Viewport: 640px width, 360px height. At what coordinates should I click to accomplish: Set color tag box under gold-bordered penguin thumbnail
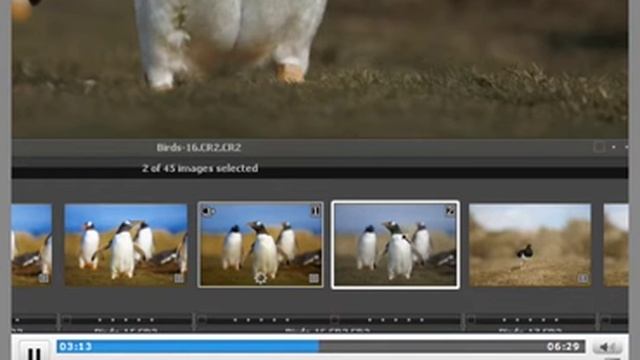coord(202,320)
